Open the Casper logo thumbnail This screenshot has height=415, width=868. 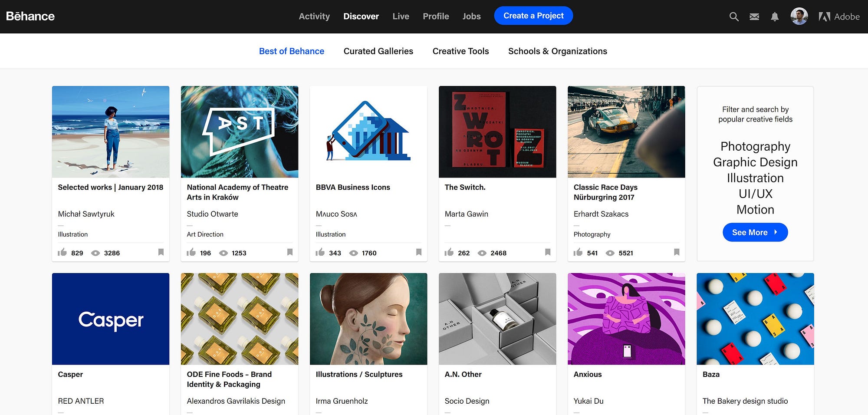111,319
